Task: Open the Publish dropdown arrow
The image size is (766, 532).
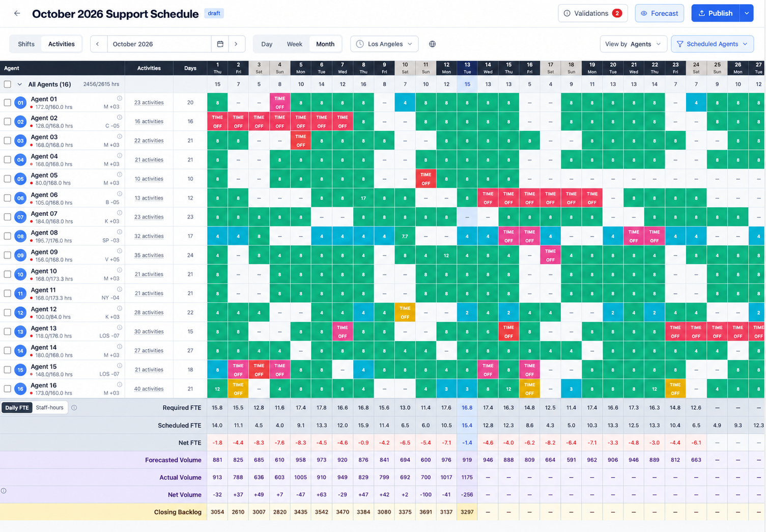Action: (x=747, y=13)
